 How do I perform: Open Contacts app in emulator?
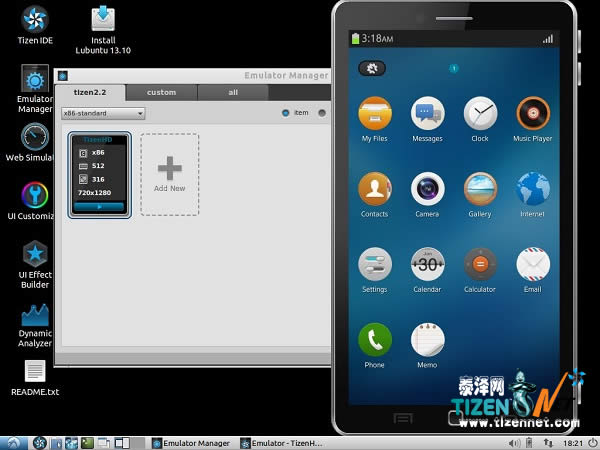click(375, 195)
